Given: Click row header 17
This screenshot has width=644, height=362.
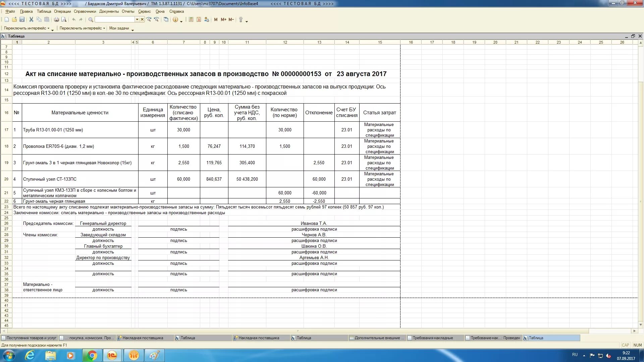Looking at the screenshot, I should 6,130.
